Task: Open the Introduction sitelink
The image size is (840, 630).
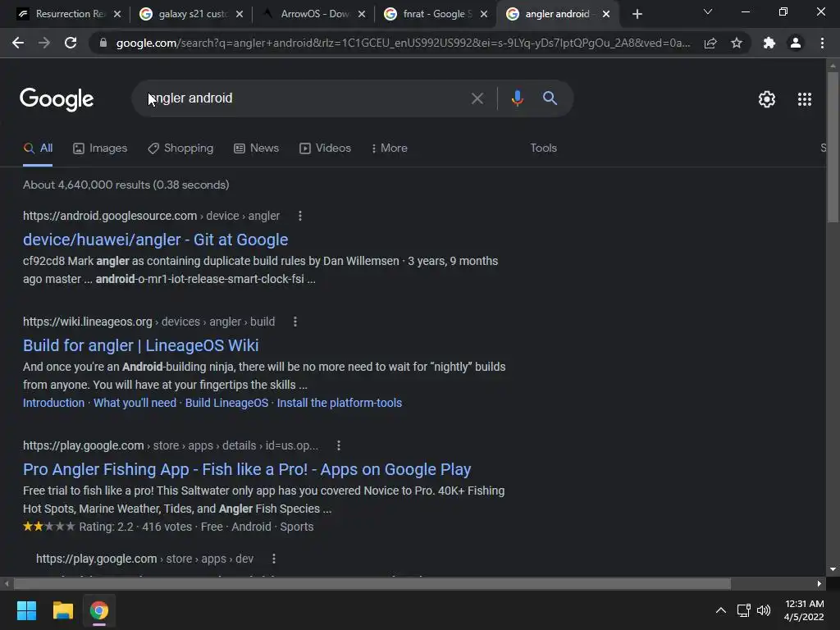Action: (53, 403)
